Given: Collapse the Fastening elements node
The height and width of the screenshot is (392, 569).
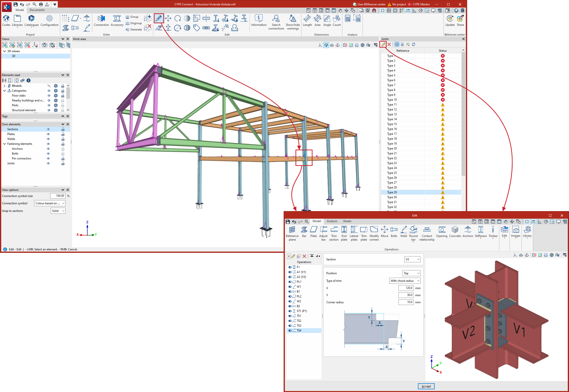Looking at the screenshot, I should (4, 144).
